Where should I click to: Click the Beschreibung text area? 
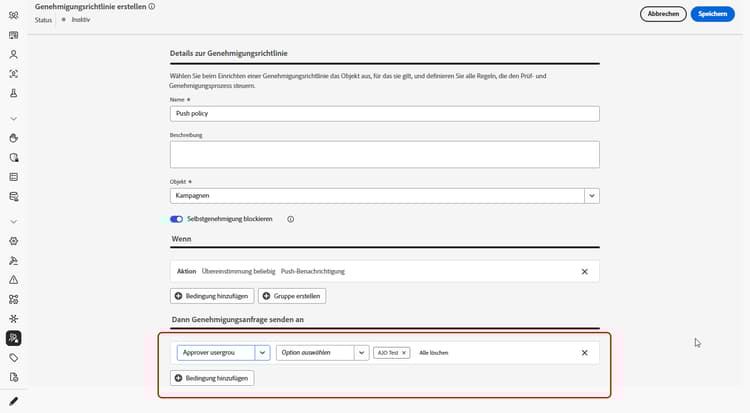click(385, 155)
